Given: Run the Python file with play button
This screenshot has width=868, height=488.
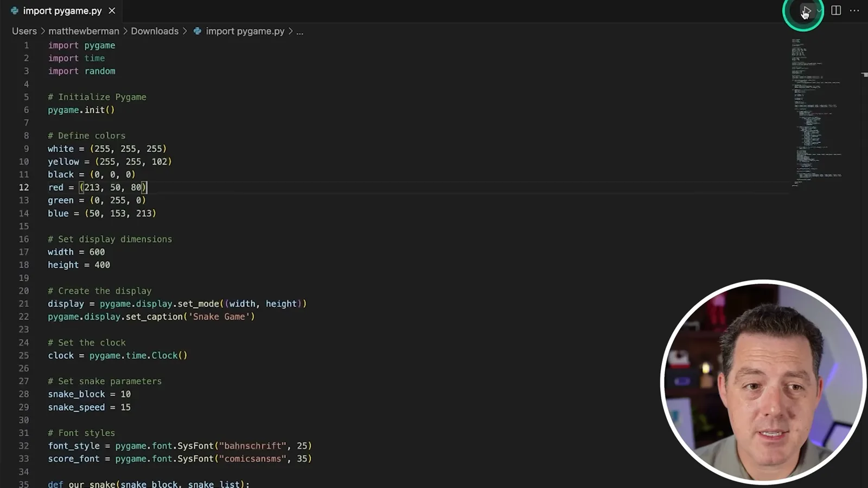Looking at the screenshot, I should coord(807,10).
